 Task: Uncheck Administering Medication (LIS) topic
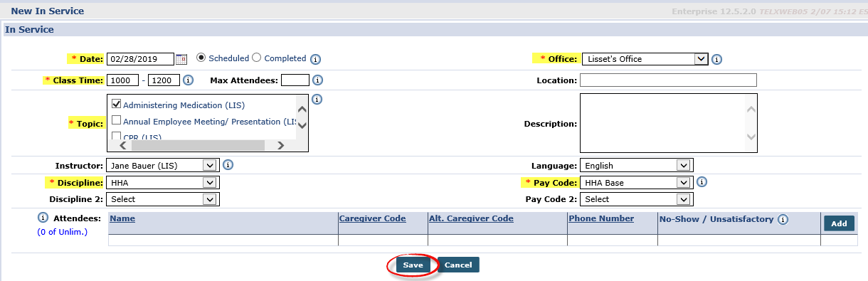pos(117,104)
